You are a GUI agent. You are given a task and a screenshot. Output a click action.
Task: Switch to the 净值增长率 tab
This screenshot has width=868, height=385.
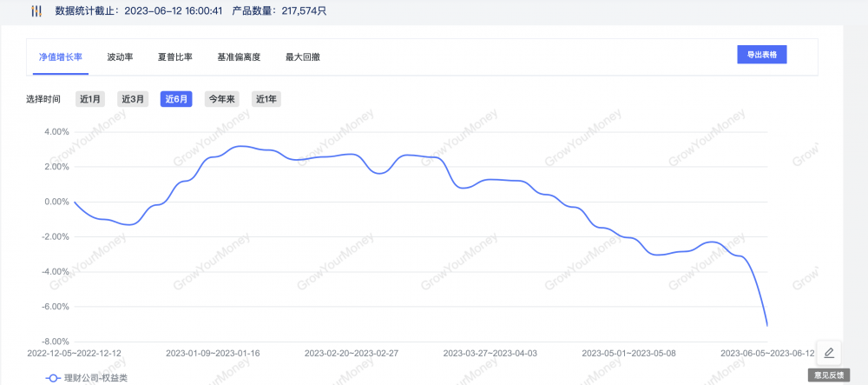tap(61, 56)
